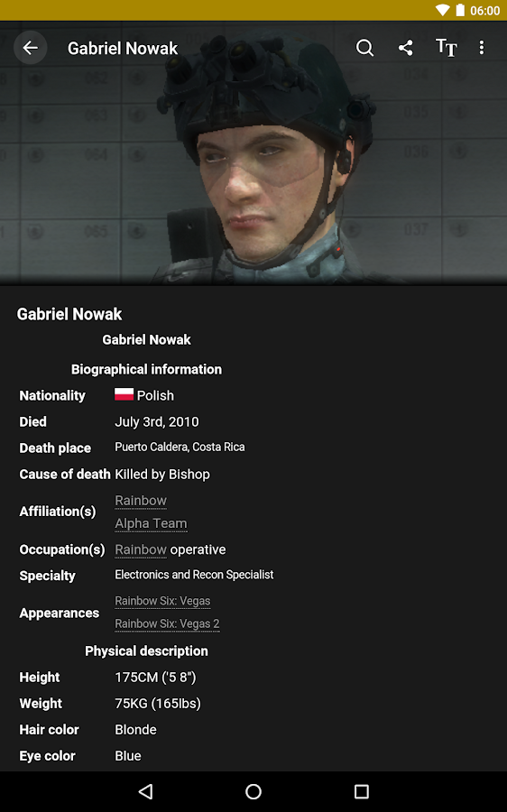507x812 pixels.
Task: Tap the Physical description section header
Action: click(x=146, y=651)
